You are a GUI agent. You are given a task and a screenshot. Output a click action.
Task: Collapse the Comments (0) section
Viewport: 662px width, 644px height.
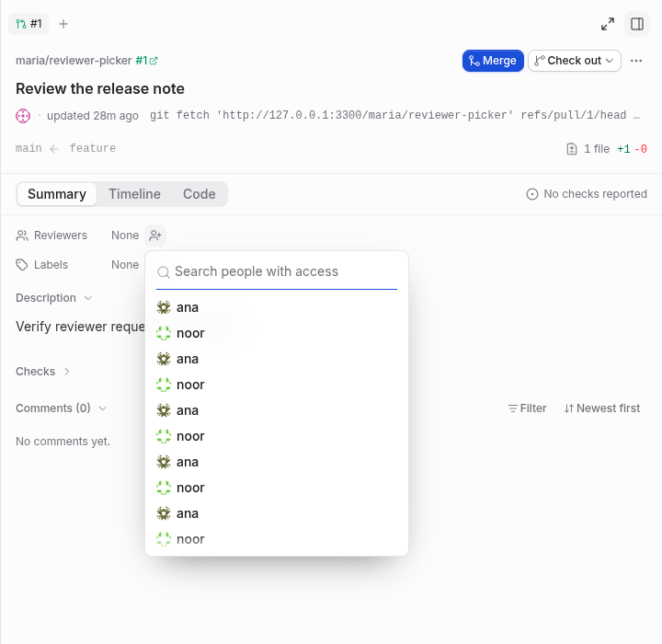pos(62,408)
